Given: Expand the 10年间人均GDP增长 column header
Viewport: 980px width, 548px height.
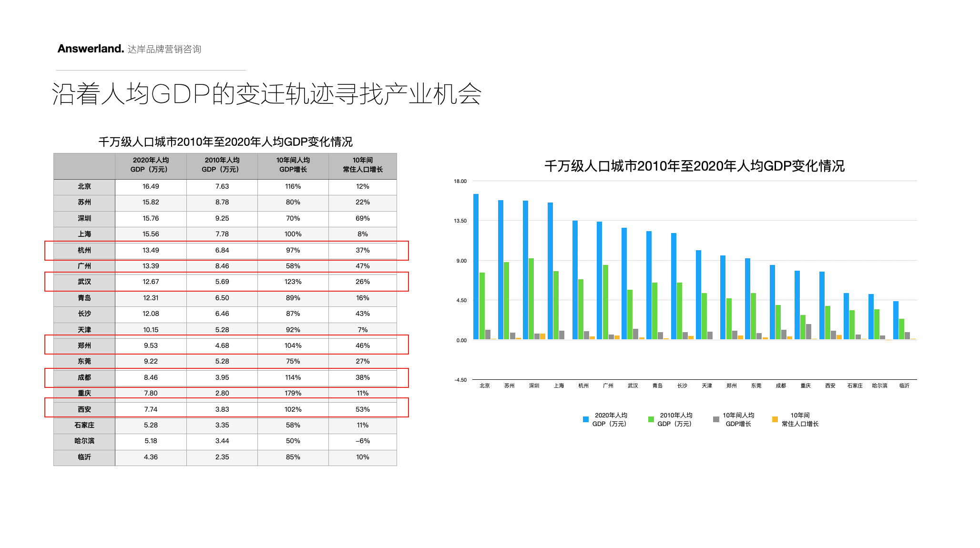Looking at the screenshot, I should pyautogui.click(x=292, y=164).
